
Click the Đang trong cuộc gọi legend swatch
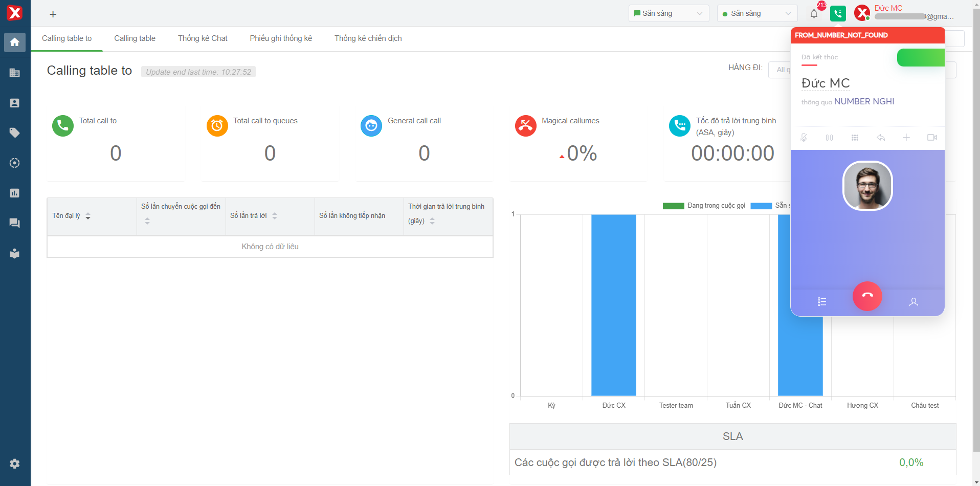pos(673,206)
